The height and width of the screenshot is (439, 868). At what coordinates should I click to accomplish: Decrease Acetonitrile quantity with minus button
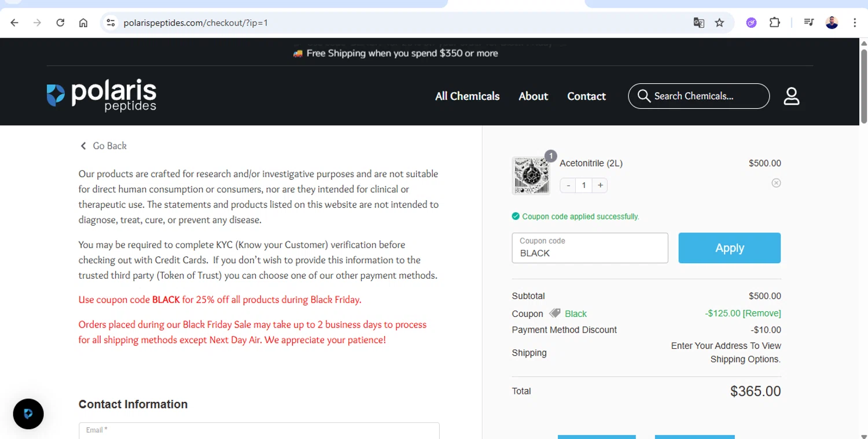pos(568,185)
